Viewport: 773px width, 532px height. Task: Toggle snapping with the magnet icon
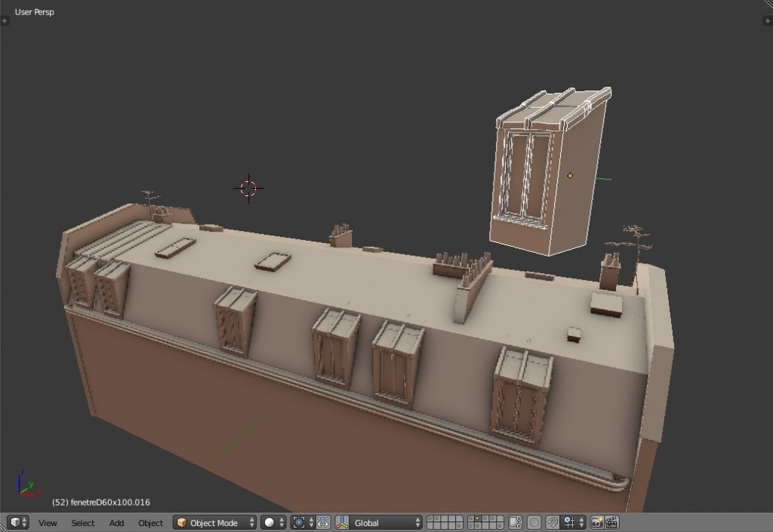[x=552, y=522]
